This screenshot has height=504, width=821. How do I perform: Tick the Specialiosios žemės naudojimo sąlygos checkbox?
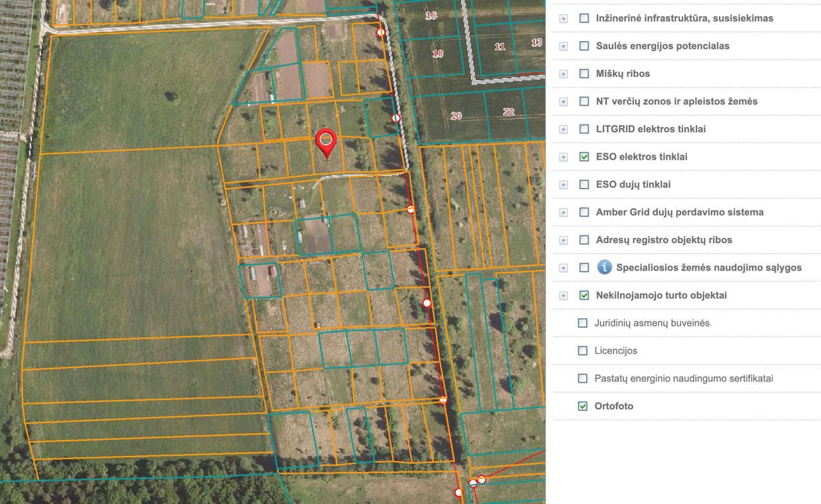584,267
